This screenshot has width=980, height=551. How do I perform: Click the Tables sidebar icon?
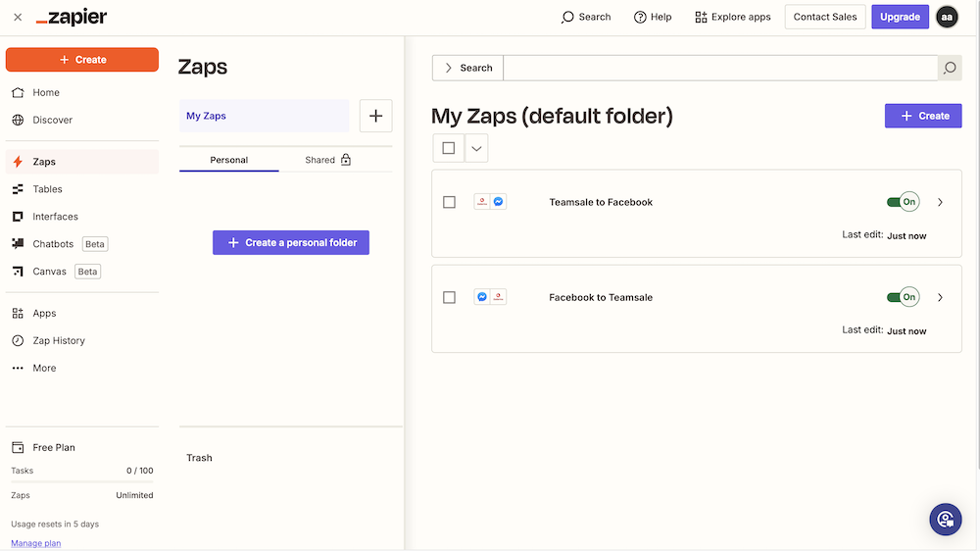coord(18,189)
